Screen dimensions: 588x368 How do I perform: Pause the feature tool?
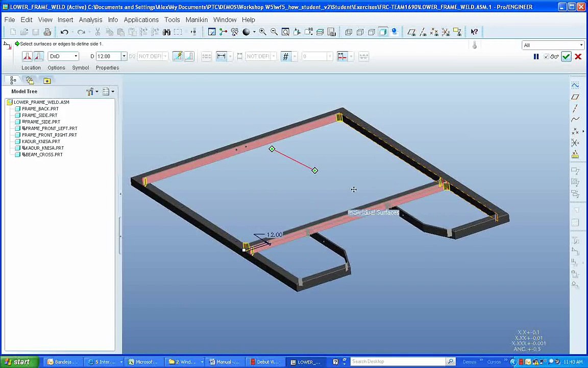click(536, 56)
